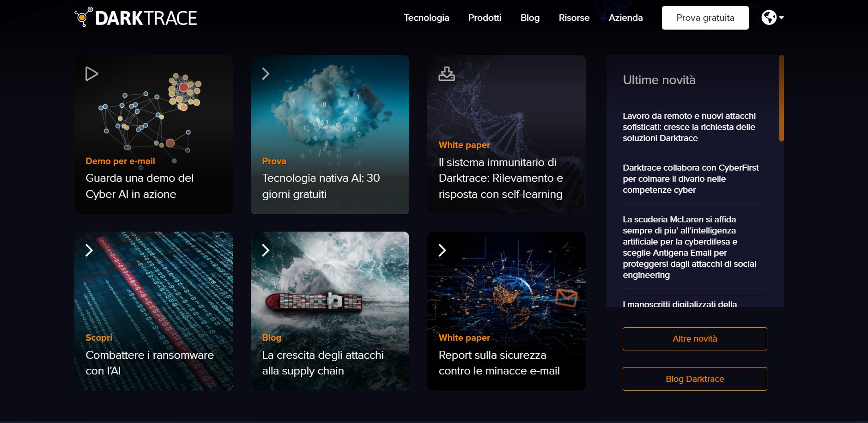Click the chevron on the supply chain card
Viewport: 868px width, 423px height.
tap(266, 250)
